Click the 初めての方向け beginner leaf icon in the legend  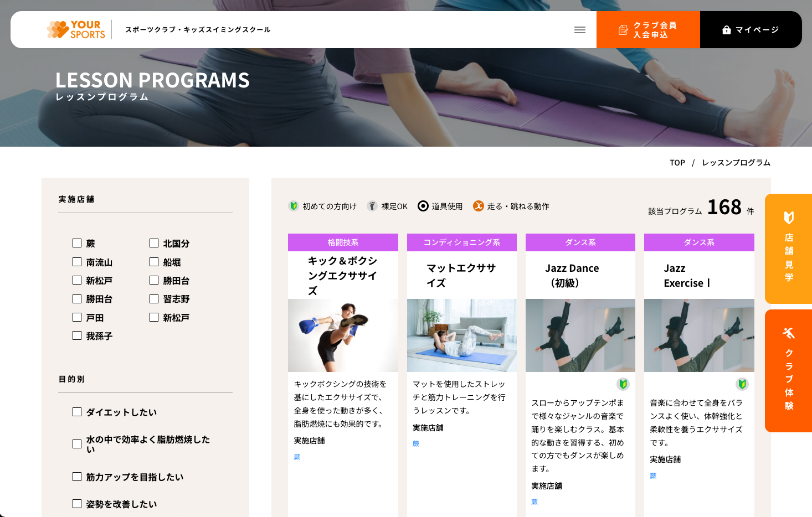coord(294,206)
